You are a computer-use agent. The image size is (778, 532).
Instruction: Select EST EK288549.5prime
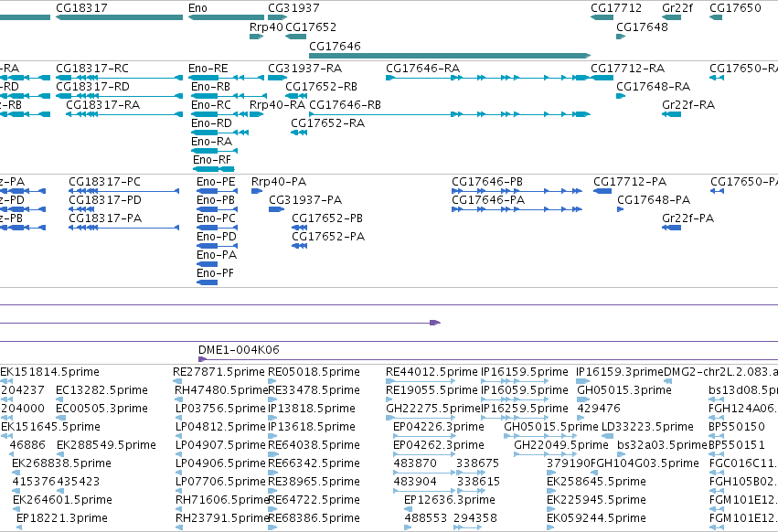click(x=106, y=445)
